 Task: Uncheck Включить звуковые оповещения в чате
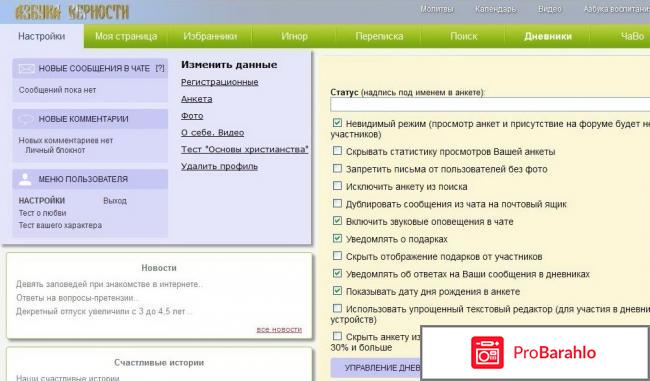(337, 221)
